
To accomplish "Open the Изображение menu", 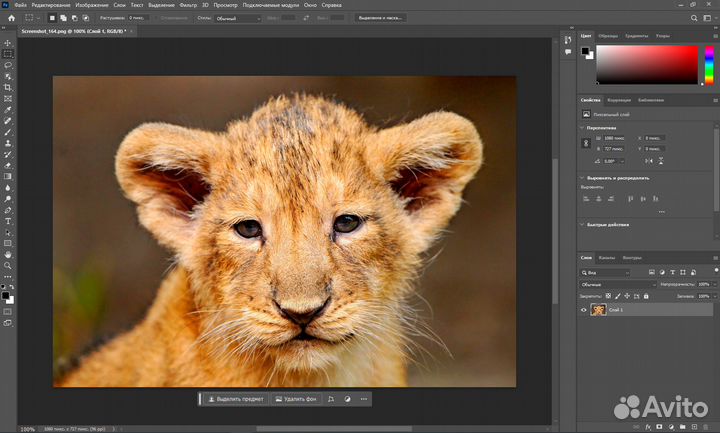I will point(92,5).
